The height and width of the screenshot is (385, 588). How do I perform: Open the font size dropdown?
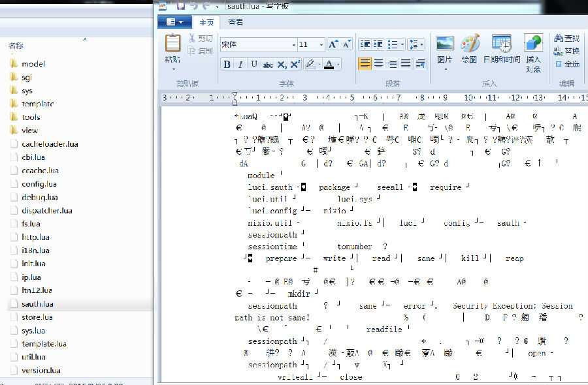(x=321, y=45)
